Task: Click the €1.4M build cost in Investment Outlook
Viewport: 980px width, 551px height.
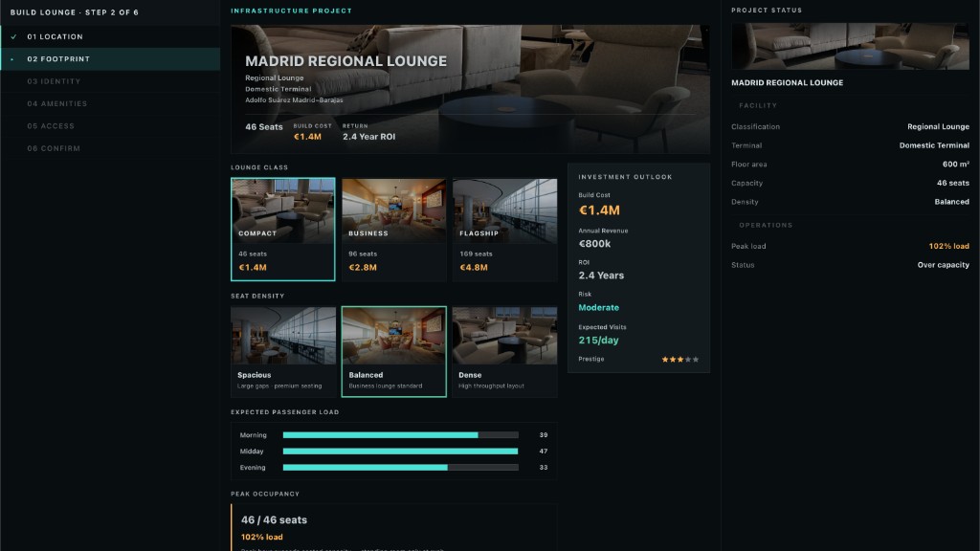Action: pos(599,210)
